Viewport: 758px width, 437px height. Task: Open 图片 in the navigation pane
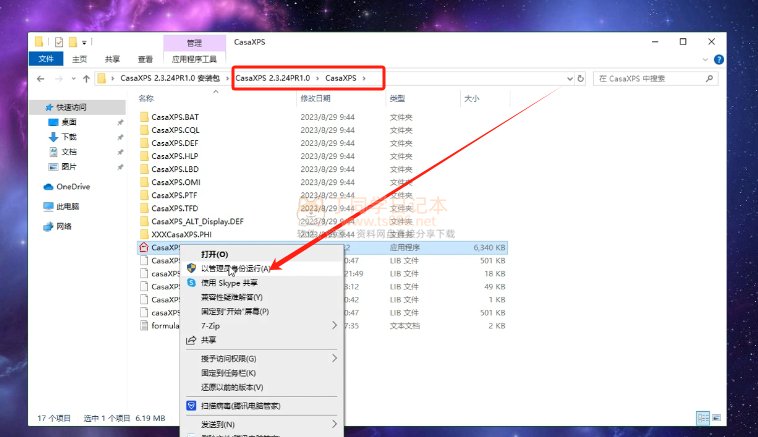[x=69, y=167]
